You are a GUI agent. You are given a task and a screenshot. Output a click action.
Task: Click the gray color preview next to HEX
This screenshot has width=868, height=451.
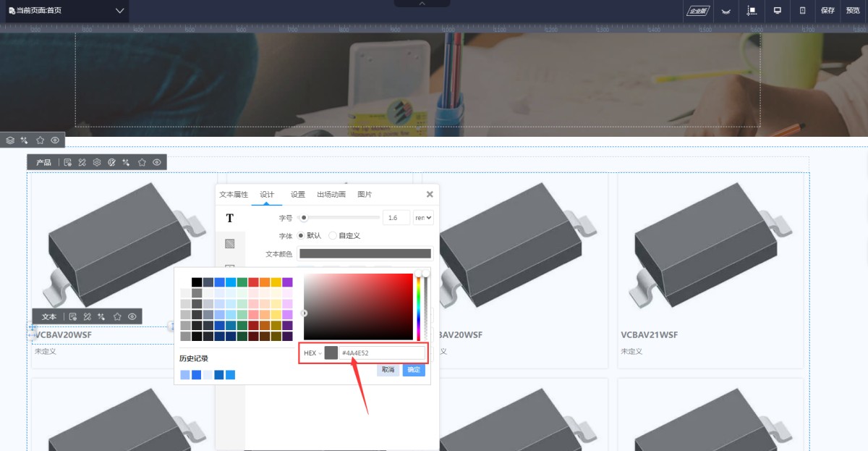[331, 353]
